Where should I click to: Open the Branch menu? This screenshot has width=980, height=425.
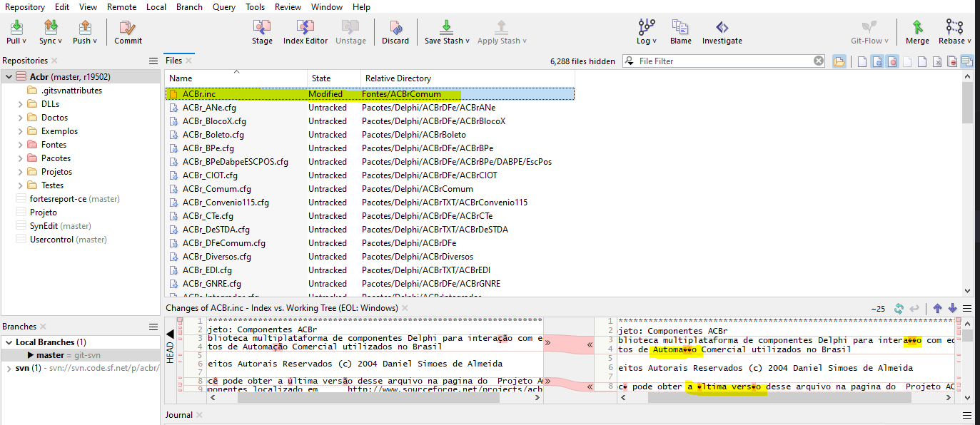189,7
